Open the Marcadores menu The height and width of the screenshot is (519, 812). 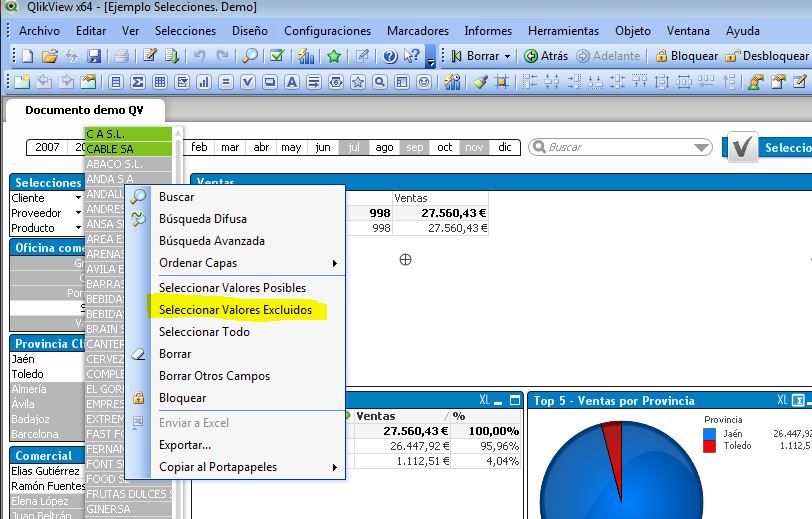tap(418, 31)
